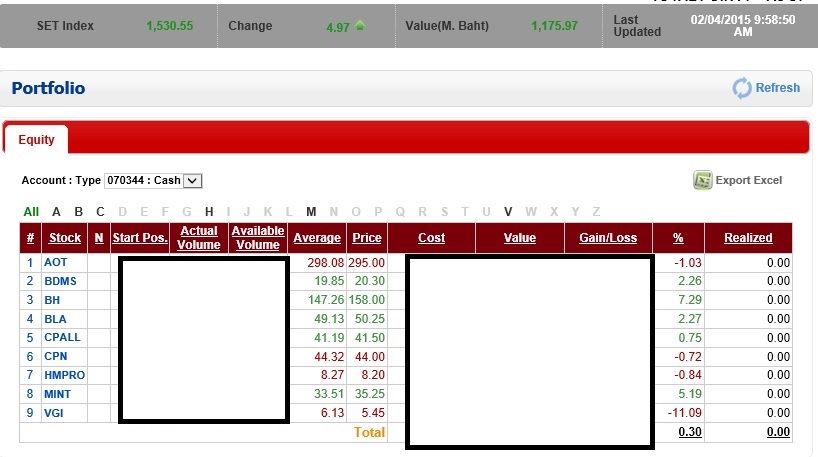Open the MINT stock link
Image resolution: width=818 pixels, height=457 pixels.
click(57, 394)
